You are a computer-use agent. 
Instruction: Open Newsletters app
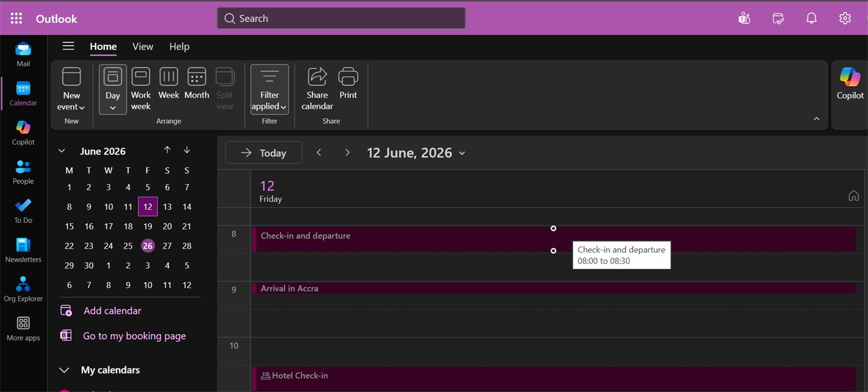23,250
